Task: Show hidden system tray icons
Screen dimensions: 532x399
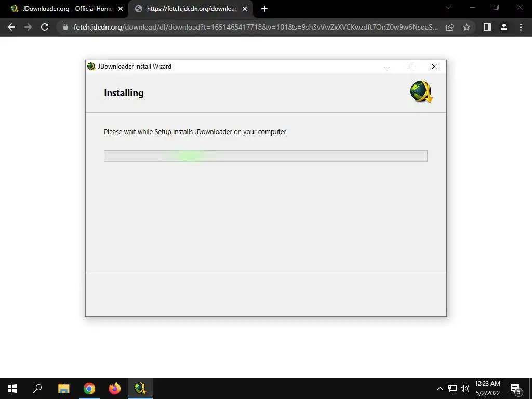Action: tap(440, 389)
